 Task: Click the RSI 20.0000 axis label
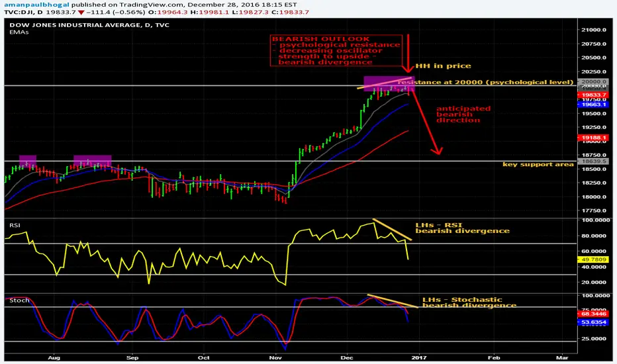[x=594, y=282]
